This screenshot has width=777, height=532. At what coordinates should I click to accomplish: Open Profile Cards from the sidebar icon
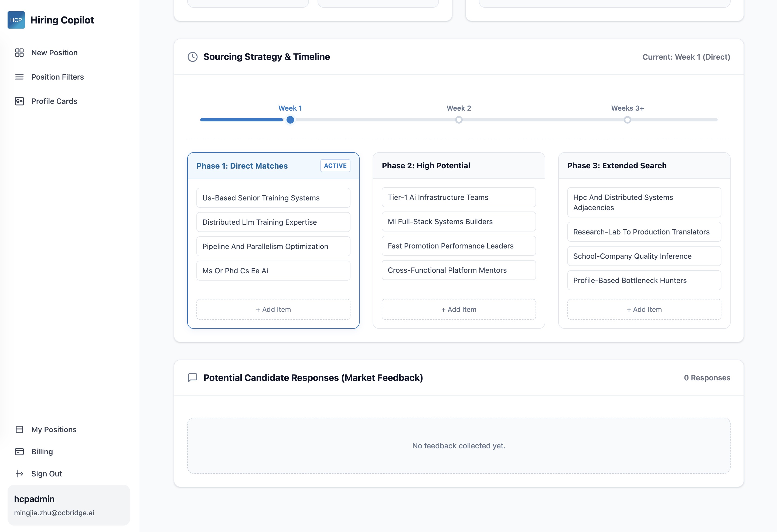19,101
